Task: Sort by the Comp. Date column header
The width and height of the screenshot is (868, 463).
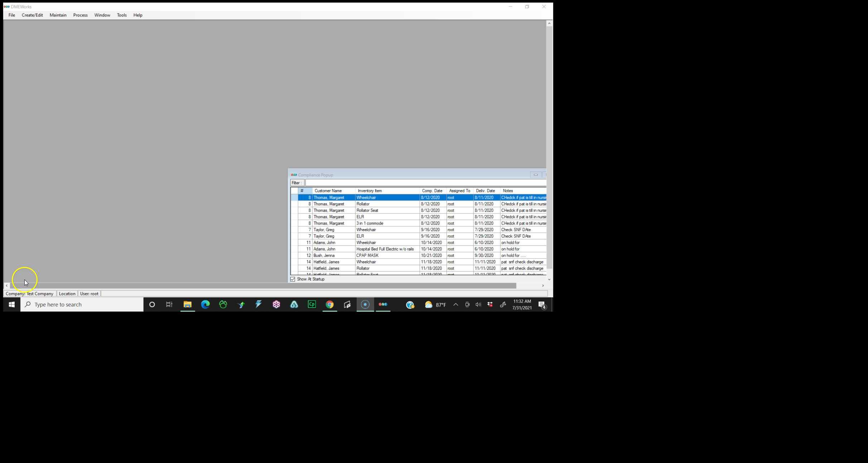Action: click(432, 191)
